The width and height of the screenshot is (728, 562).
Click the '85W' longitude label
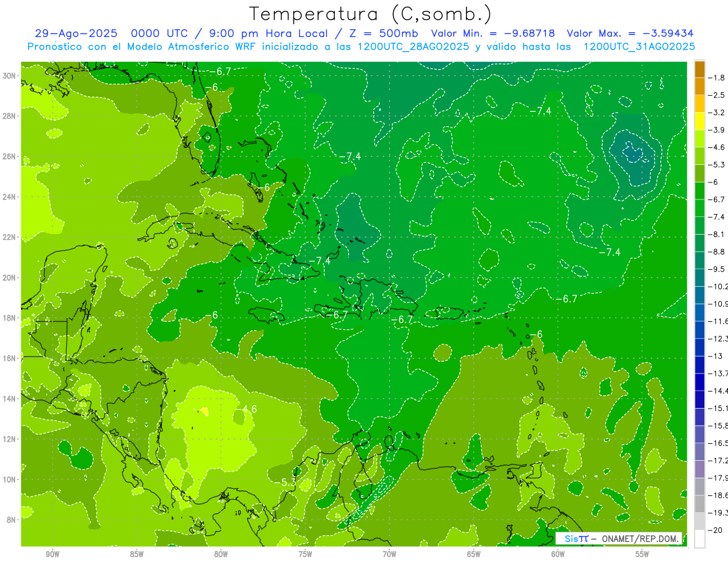coord(137,554)
